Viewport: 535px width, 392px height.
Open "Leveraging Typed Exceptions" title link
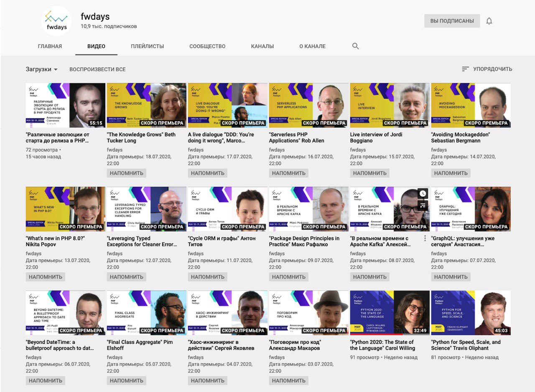point(142,241)
